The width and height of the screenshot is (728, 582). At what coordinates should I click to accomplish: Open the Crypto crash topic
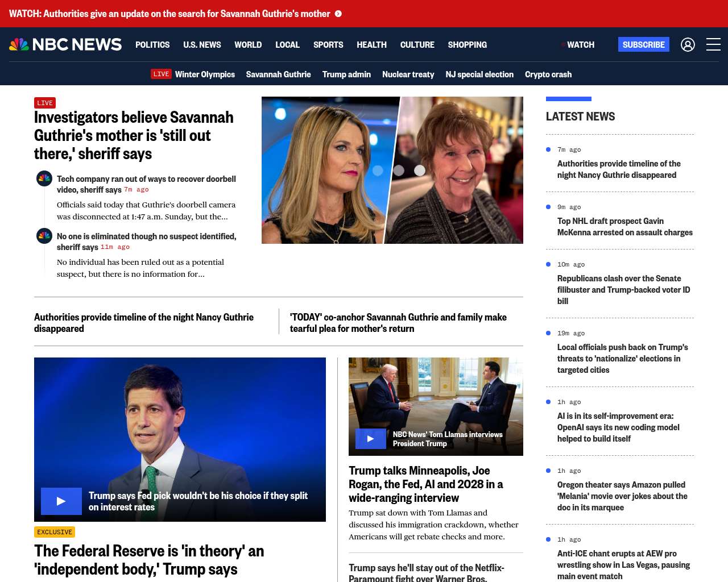click(x=548, y=74)
